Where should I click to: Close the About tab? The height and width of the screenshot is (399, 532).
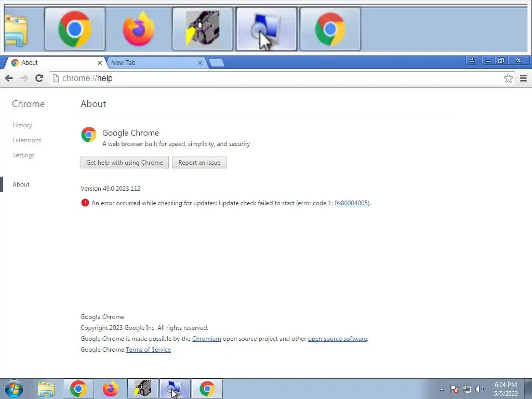99,63
